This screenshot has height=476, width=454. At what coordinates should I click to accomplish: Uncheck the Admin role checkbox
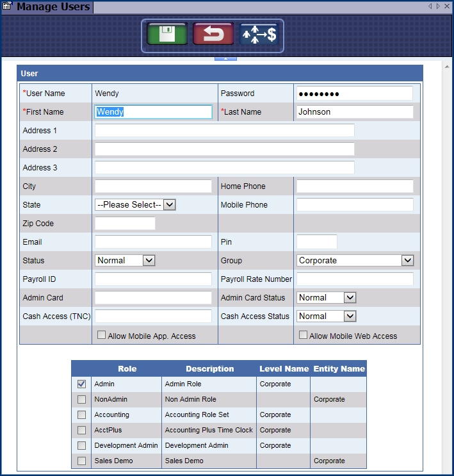click(x=81, y=384)
